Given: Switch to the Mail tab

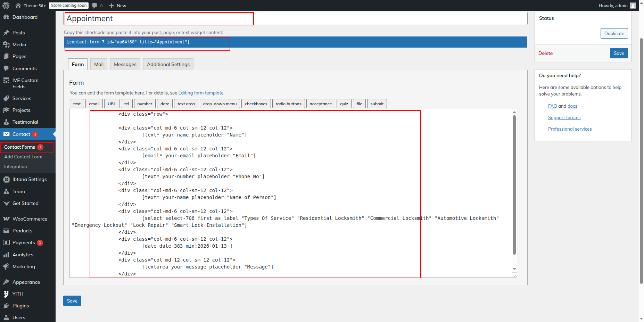Looking at the screenshot, I should [99, 64].
